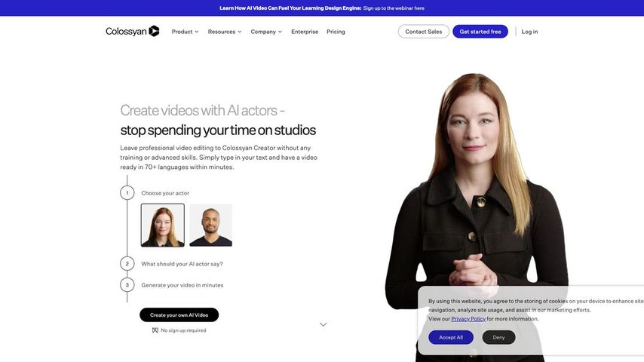The image size is (644, 362).
Task: Click the scroll-down chevron arrow
Action: click(324, 324)
